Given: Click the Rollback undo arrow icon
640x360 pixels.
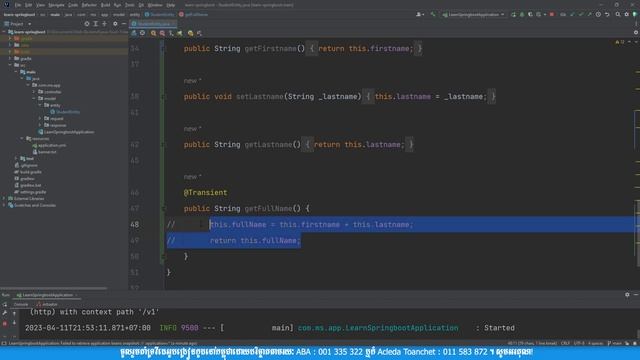Looking at the screenshot, I should pos(607,14).
